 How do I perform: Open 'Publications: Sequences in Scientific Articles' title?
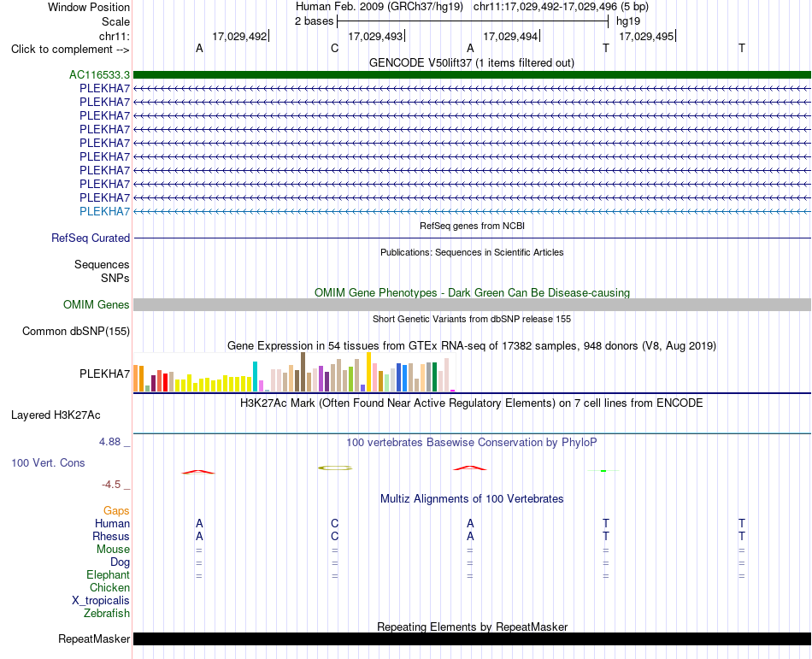[x=472, y=253]
